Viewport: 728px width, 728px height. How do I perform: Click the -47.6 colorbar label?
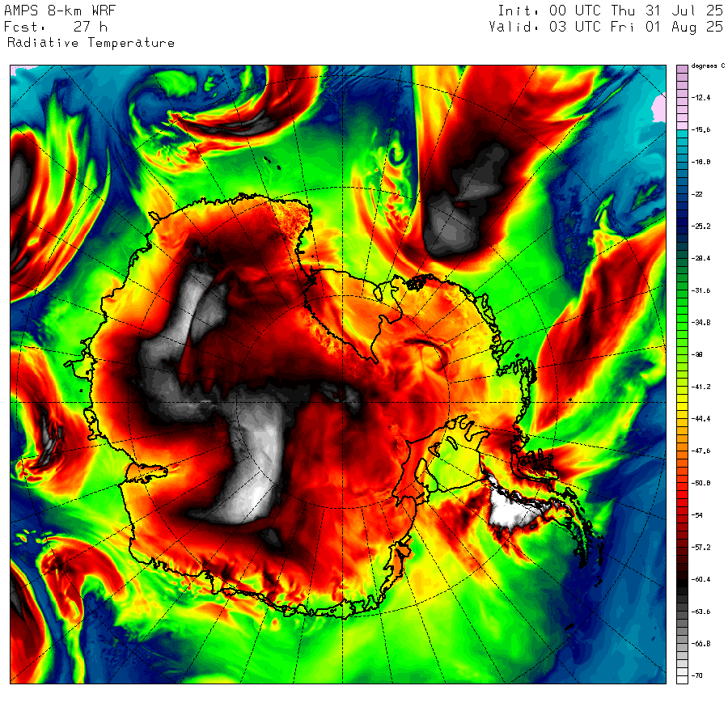coord(700,451)
